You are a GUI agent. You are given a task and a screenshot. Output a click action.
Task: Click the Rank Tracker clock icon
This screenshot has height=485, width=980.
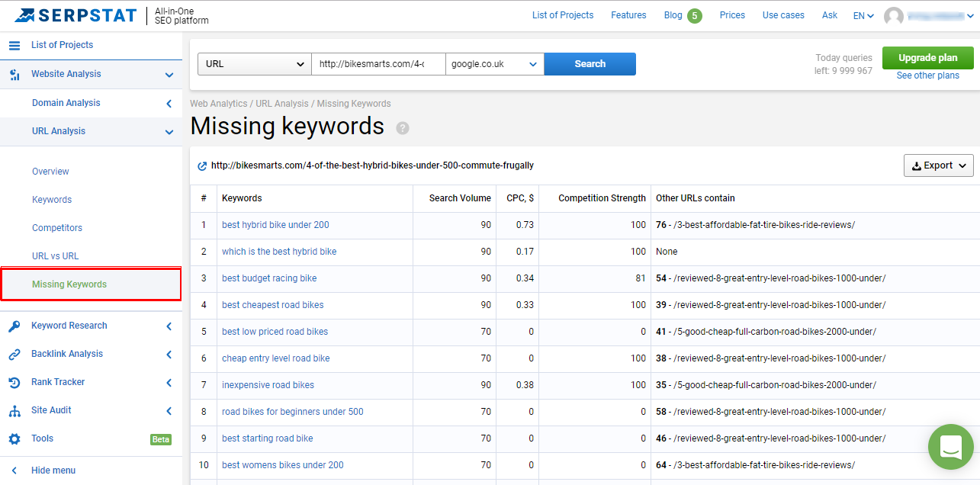(14, 383)
